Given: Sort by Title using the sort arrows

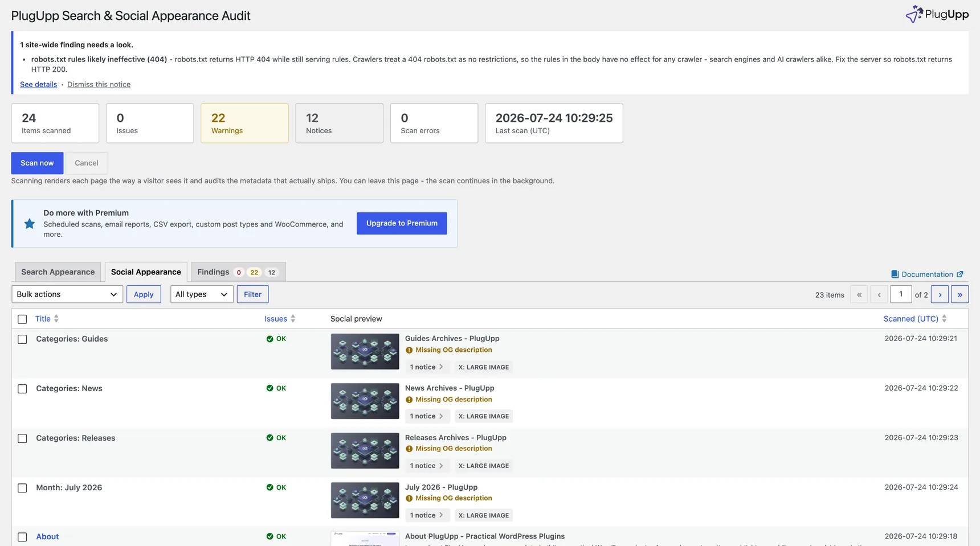Looking at the screenshot, I should click(x=56, y=319).
